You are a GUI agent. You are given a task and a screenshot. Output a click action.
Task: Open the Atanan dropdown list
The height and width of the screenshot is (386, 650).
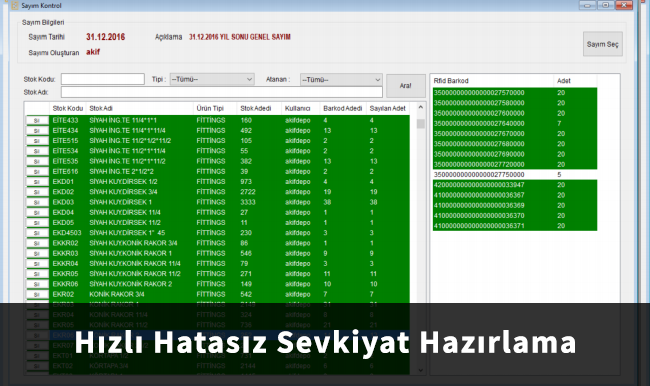341,80
